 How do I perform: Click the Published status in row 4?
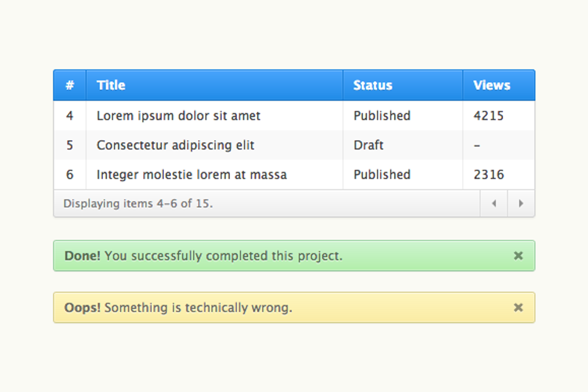point(382,116)
